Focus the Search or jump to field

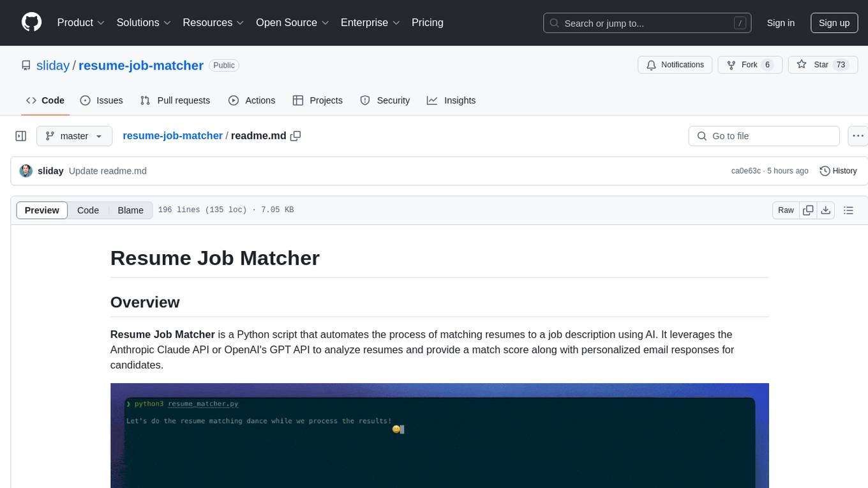pyautogui.click(x=648, y=23)
